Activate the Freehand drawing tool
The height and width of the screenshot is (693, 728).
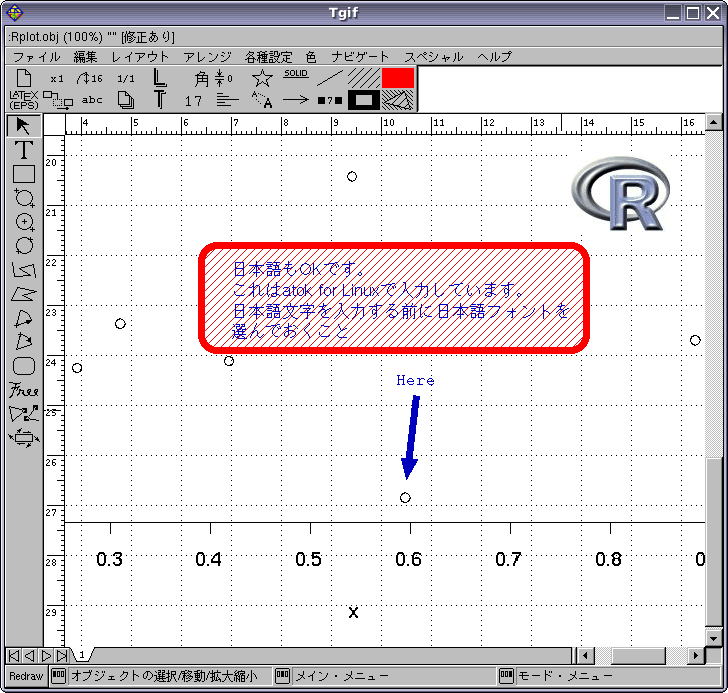pos(24,390)
